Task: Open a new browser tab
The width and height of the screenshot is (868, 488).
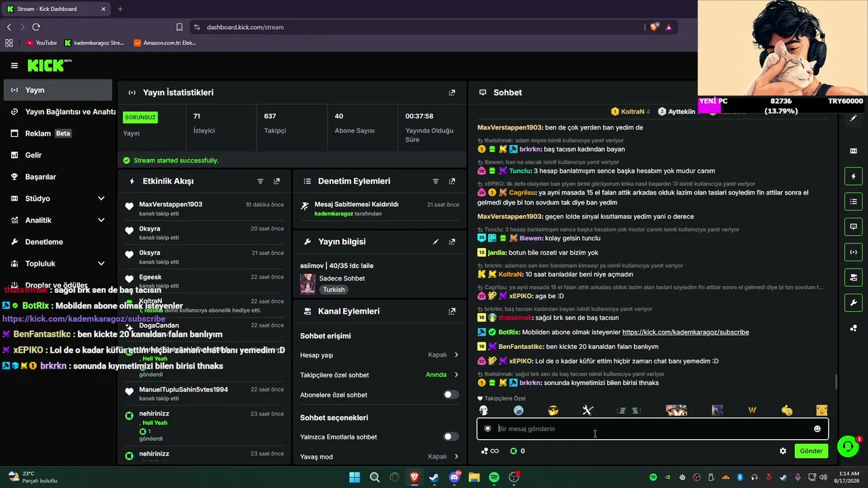Action: 120,9
